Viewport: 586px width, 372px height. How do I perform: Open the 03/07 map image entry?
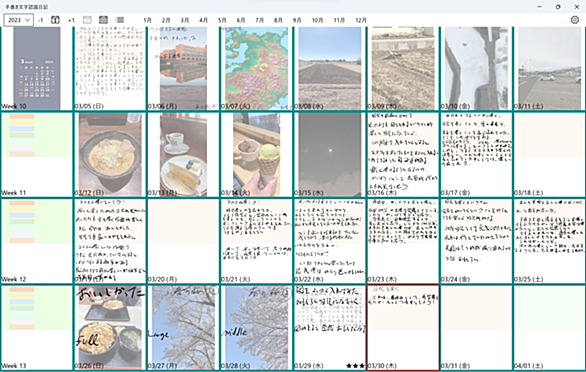point(256,68)
